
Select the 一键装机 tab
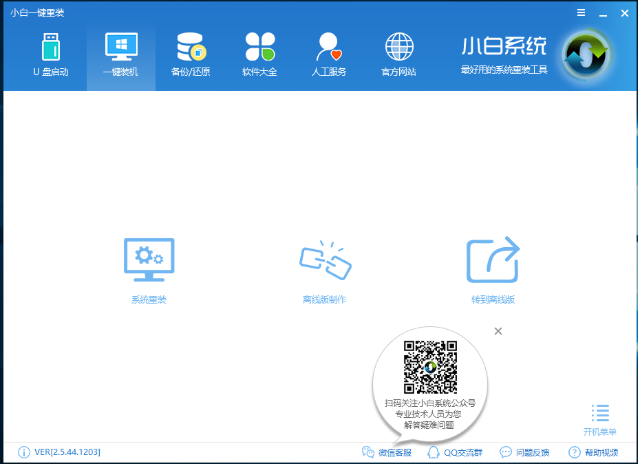121,55
